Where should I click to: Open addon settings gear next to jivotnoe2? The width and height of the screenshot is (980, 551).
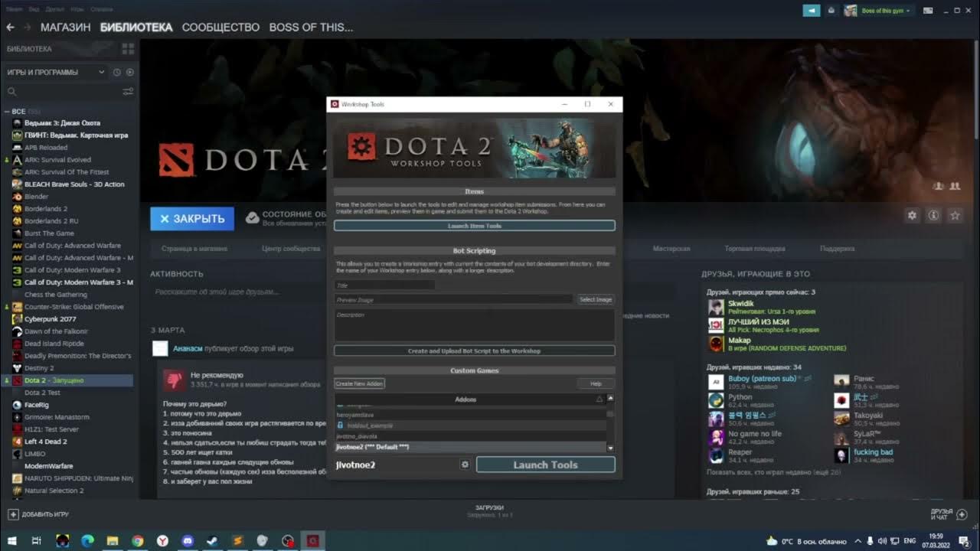[465, 465]
